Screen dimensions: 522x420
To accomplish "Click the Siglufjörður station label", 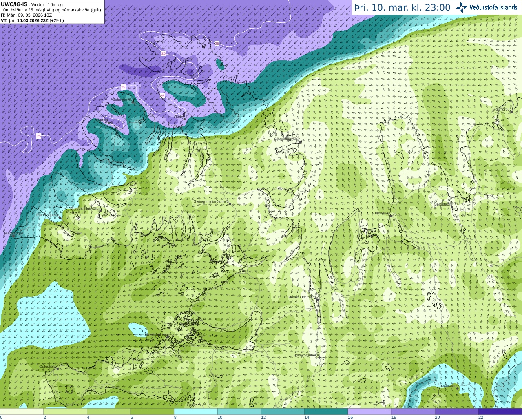I will click(x=501, y=109).
